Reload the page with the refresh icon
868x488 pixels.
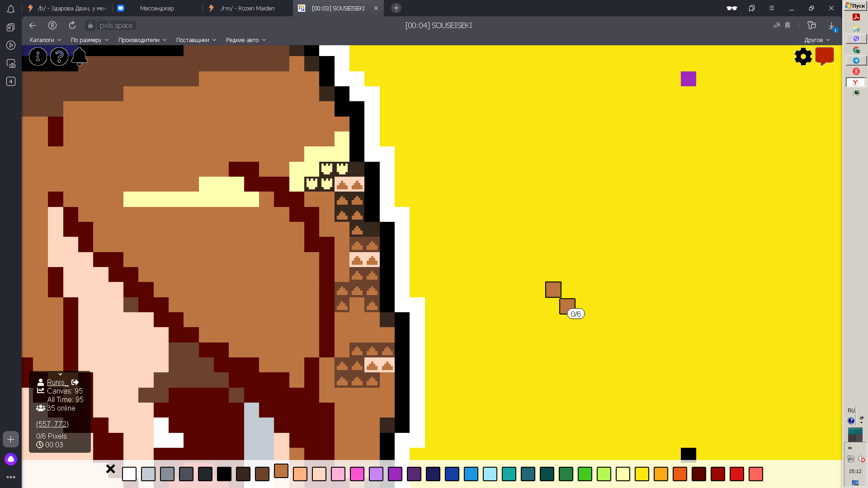[72, 26]
